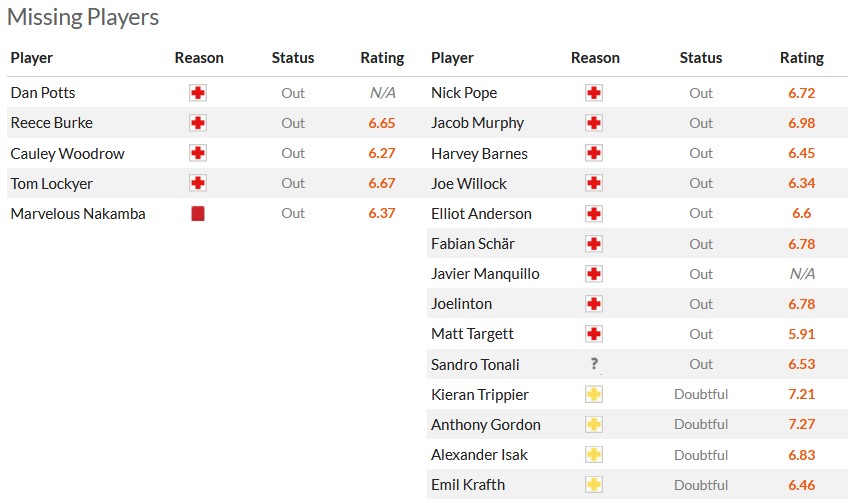Click the right table's Status column header
The width and height of the screenshot is (850, 503).
(x=700, y=58)
